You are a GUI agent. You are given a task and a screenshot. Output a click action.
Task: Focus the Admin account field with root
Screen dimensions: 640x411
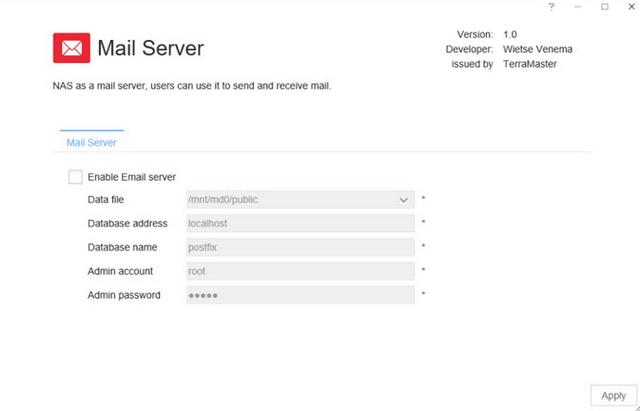[300, 271]
